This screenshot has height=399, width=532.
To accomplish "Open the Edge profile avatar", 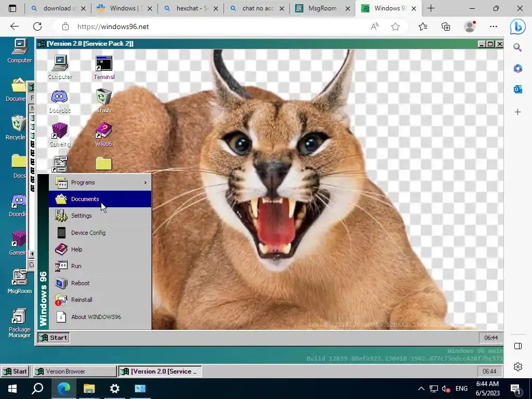I will point(470,26).
